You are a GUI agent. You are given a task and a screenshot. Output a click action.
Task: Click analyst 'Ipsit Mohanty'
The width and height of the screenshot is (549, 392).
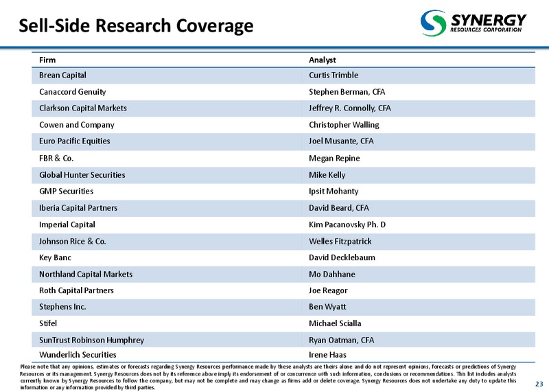pos(334,192)
